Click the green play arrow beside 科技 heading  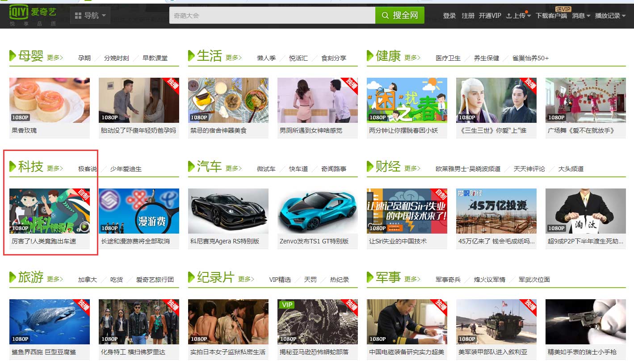[x=13, y=167]
